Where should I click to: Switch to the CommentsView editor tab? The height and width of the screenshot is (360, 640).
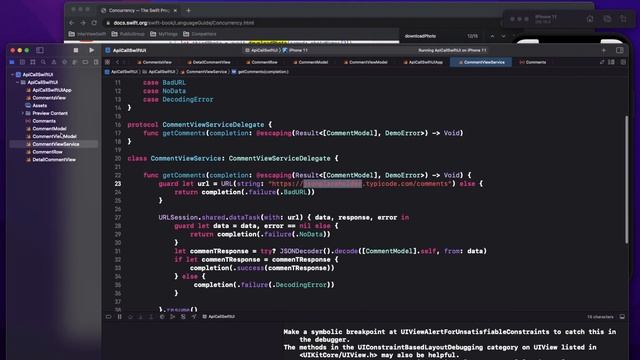click(154, 62)
